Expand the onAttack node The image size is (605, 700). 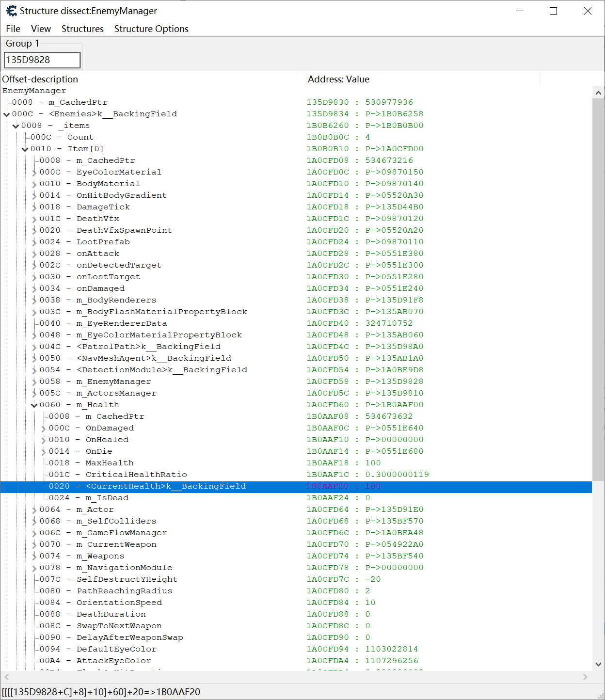[x=34, y=254]
